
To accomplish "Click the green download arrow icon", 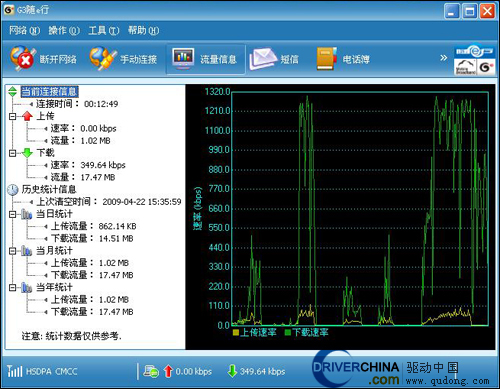I will tap(27, 153).
